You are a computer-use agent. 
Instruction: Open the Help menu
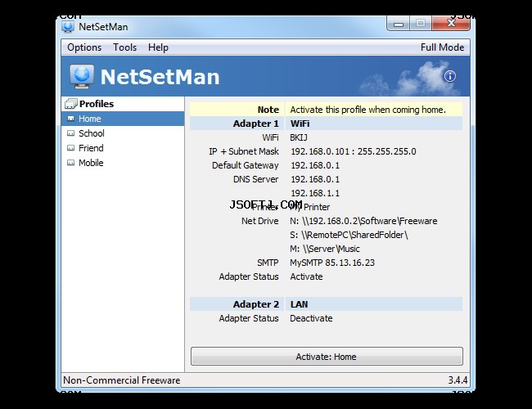coord(158,47)
